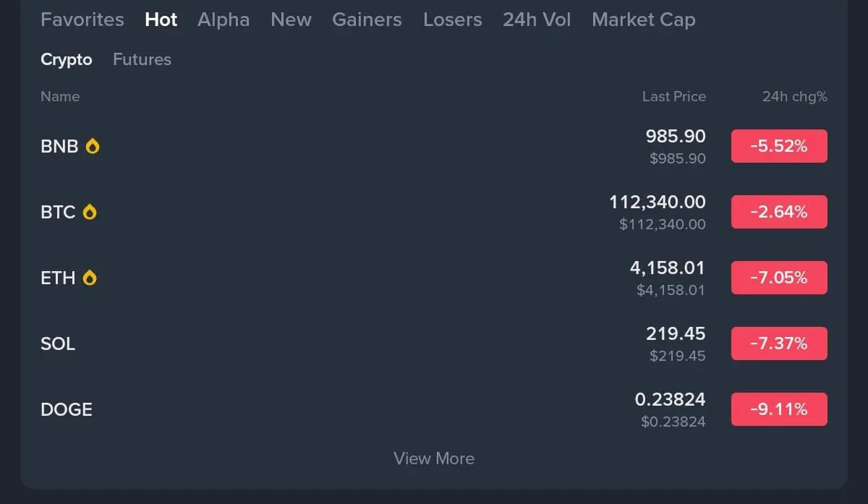Switch to the Alpha tab
The image size is (868, 504).
coord(224,20)
